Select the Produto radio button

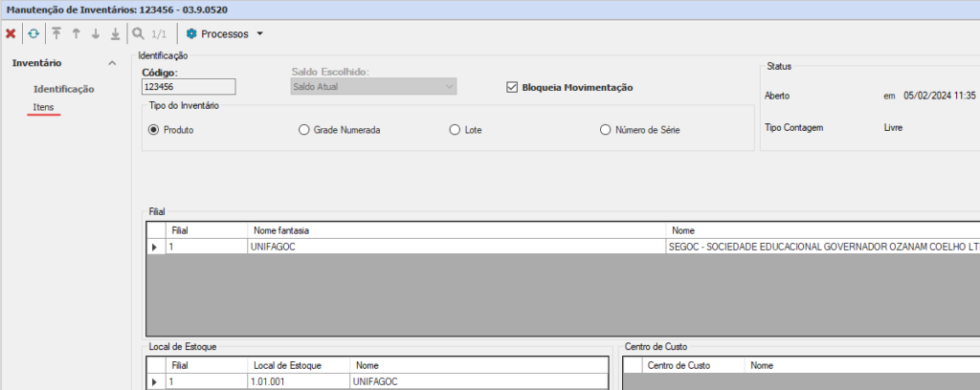pyautogui.click(x=153, y=130)
